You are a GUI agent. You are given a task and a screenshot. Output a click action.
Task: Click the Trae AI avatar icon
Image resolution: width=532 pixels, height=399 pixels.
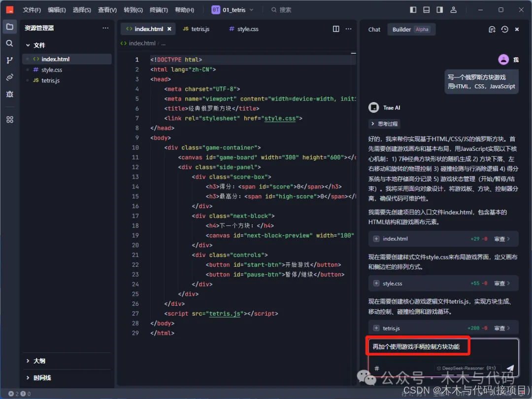coord(373,108)
